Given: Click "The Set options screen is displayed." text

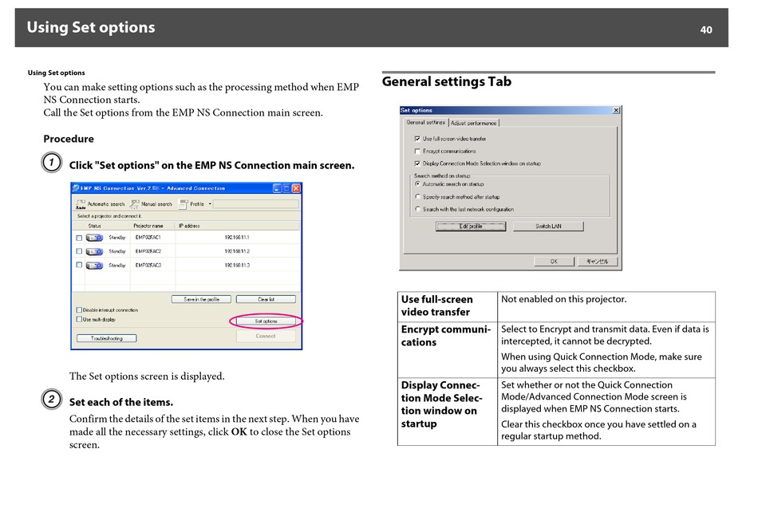Looking at the screenshot, I should [147, 376].
